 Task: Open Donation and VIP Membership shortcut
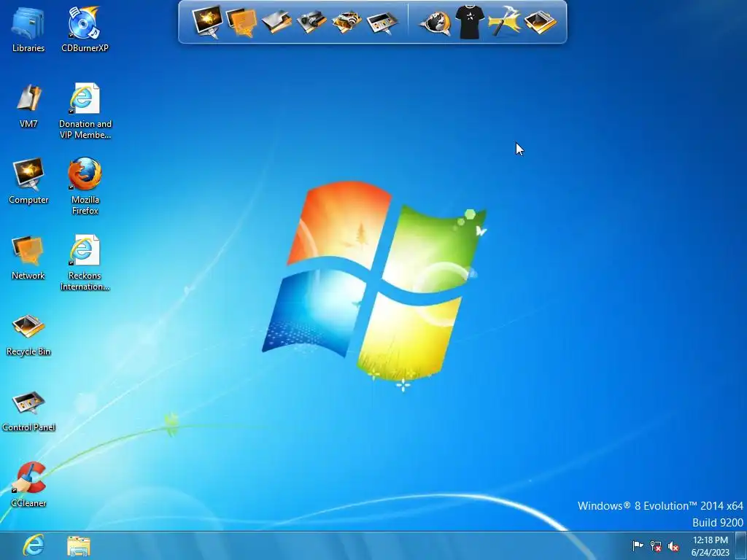(x=85, y=111)
